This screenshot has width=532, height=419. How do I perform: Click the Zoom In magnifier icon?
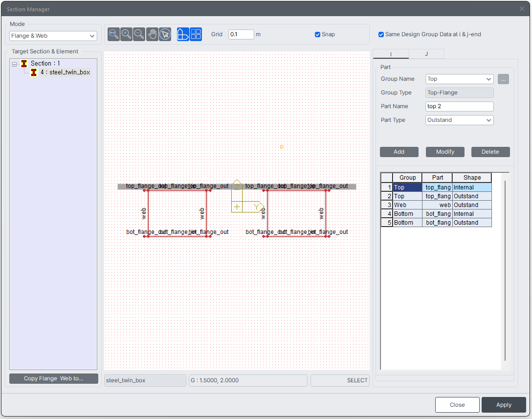coord(127,34)
